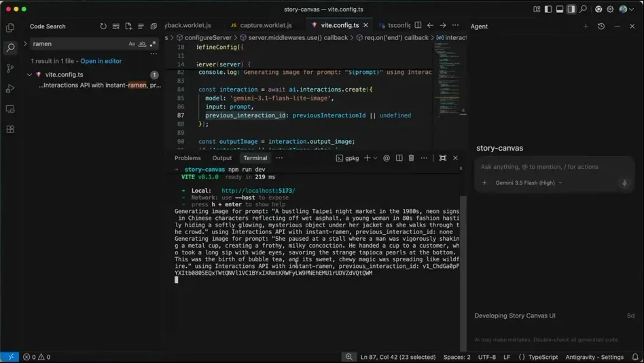Viewport: 644px width, 363px height.
Task: Collapse all search results
Action: pyautogui.click(x=154, y=26)
